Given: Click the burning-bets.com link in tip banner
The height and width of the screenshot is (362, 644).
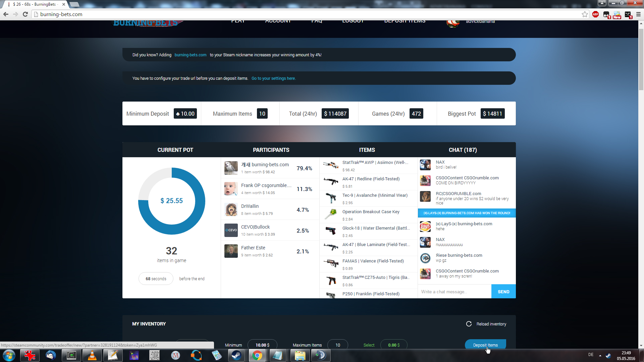Looking at the screenshot, I should (190, 55).
